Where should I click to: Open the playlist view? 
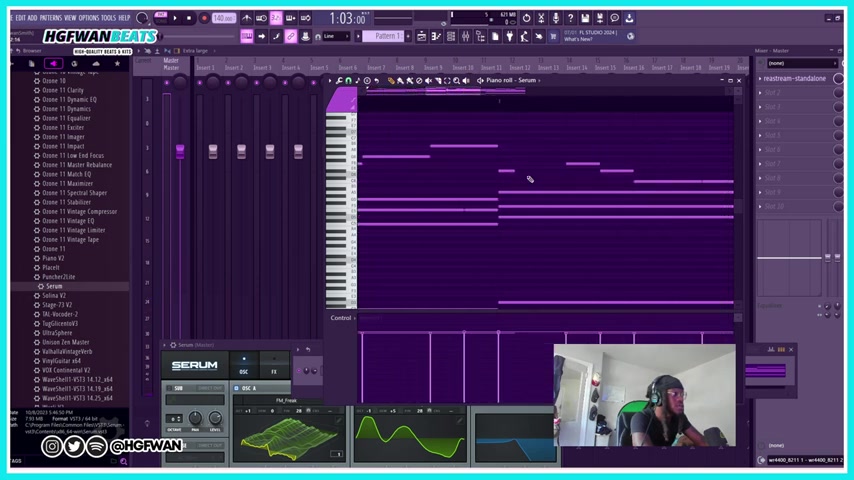tap(422, 36)
